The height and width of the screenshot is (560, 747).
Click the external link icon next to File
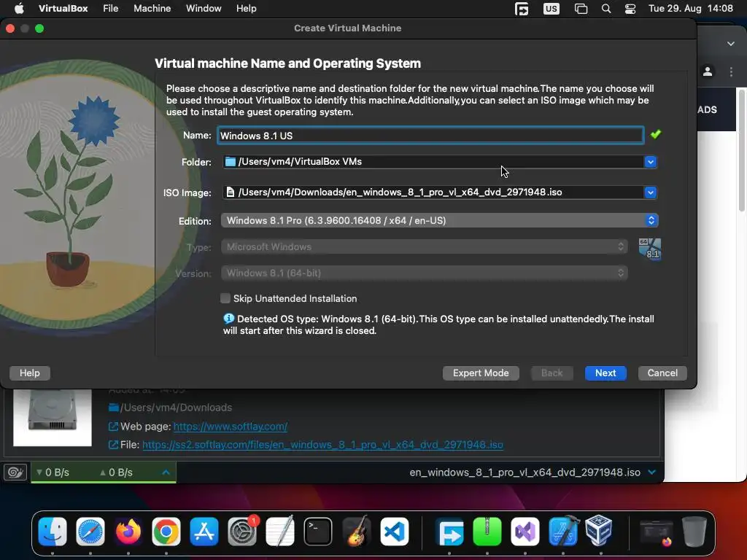[113, 445]
